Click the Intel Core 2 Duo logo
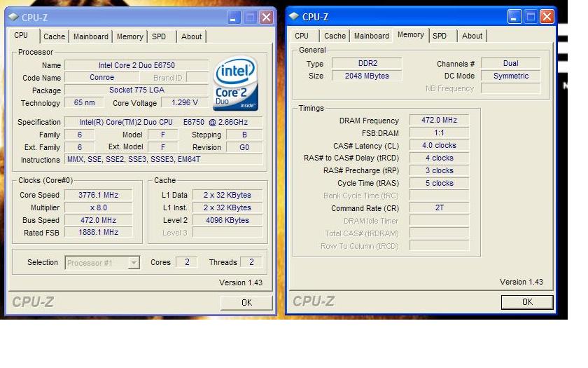 click(x=235, y=83)
